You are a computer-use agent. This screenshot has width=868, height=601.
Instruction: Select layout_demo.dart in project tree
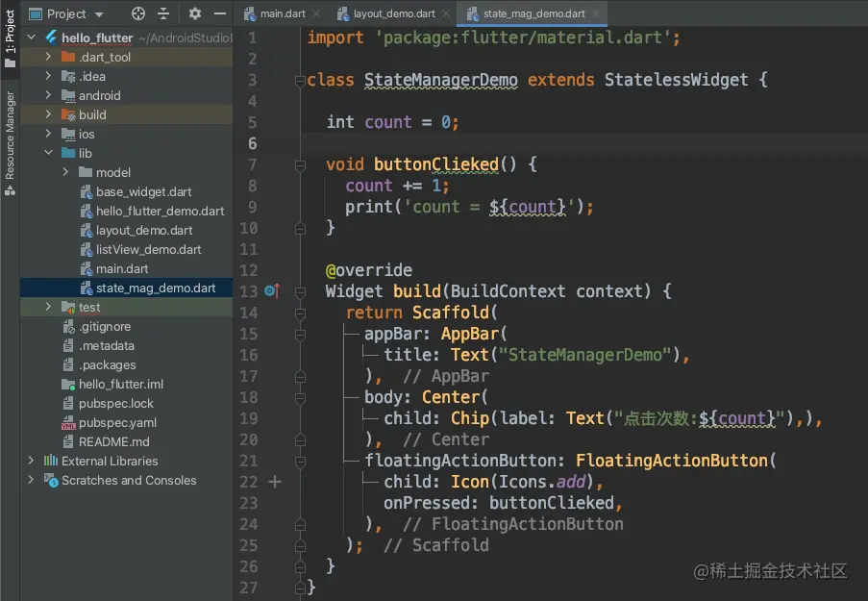(144, 231)
